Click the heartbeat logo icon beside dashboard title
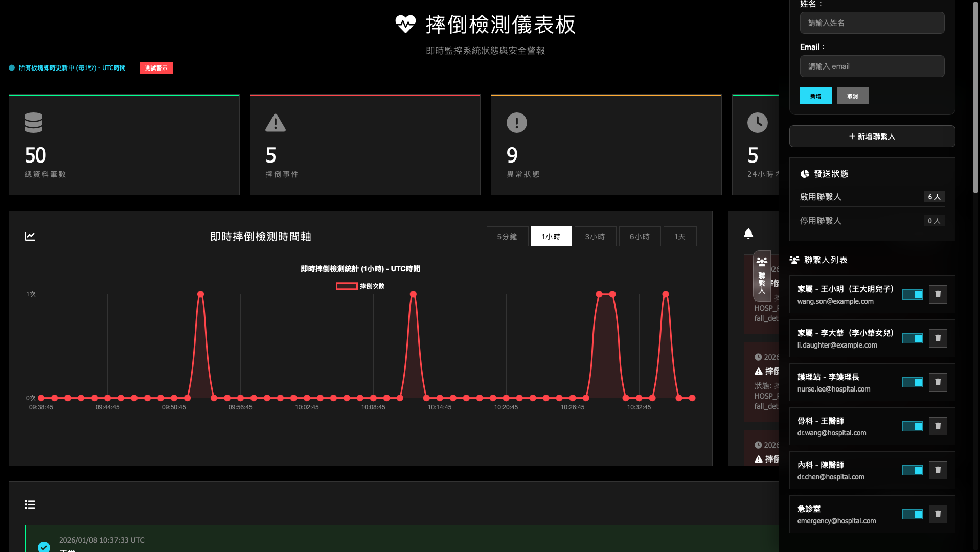Screen dimensions: 980x552 [x=405, y=24]
